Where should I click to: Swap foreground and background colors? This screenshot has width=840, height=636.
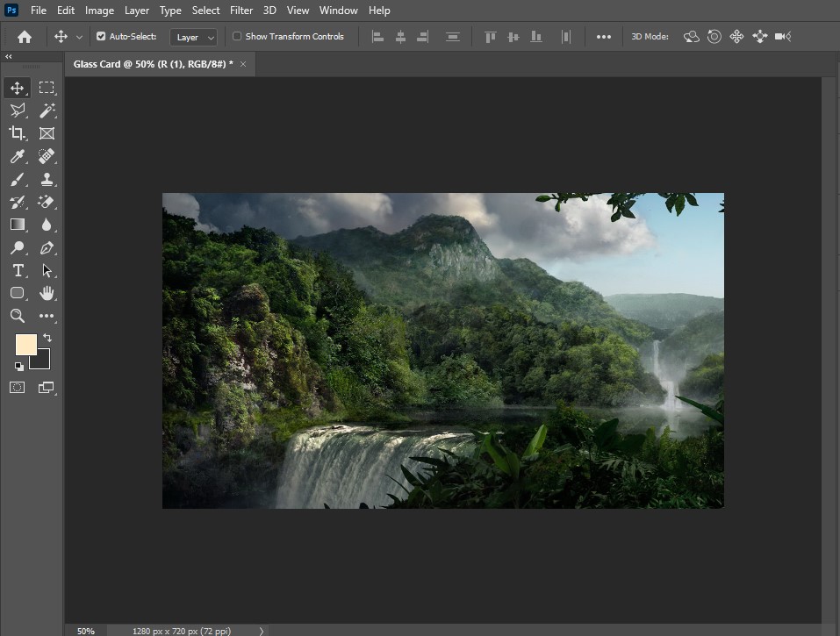point(47,337)
